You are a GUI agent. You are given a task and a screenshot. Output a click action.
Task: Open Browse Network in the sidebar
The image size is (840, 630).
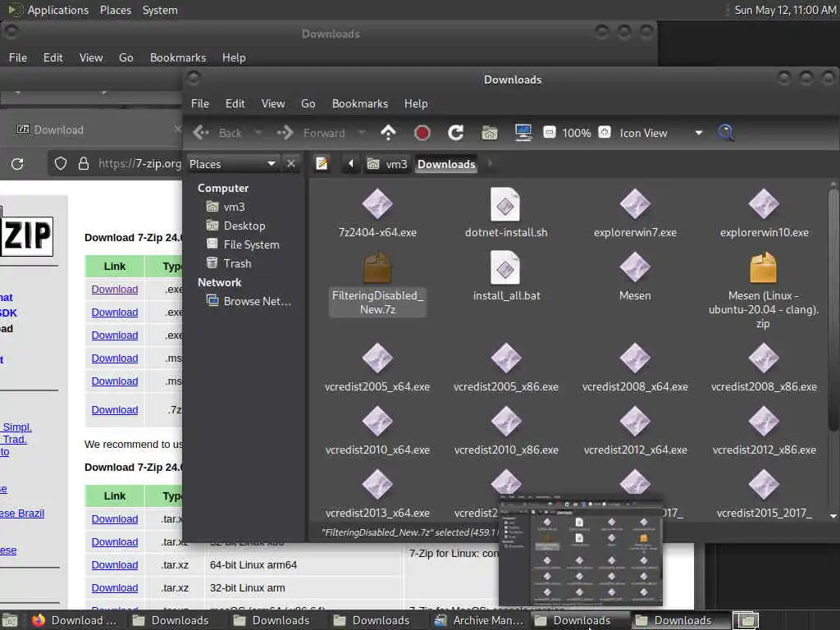coord(249,301)
